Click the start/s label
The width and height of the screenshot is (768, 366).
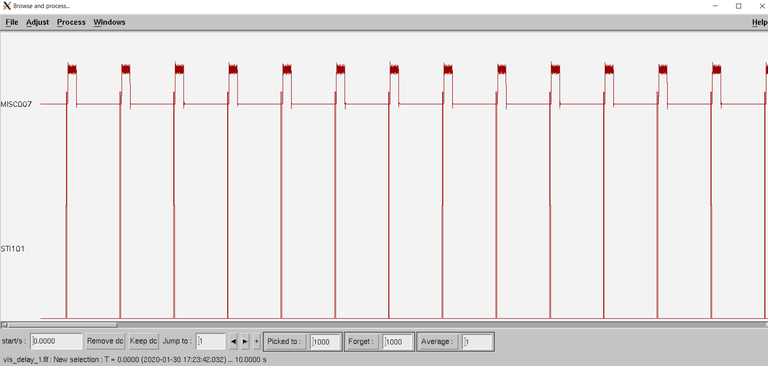pos(15,341)
